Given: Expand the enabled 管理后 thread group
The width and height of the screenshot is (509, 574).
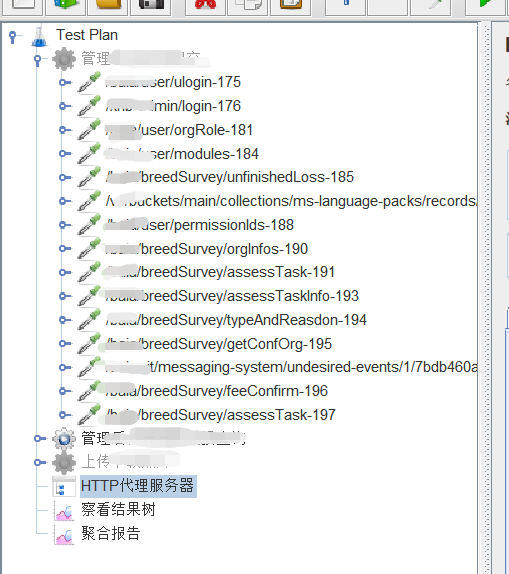Looking at the screenshot, I should point(40,439).
